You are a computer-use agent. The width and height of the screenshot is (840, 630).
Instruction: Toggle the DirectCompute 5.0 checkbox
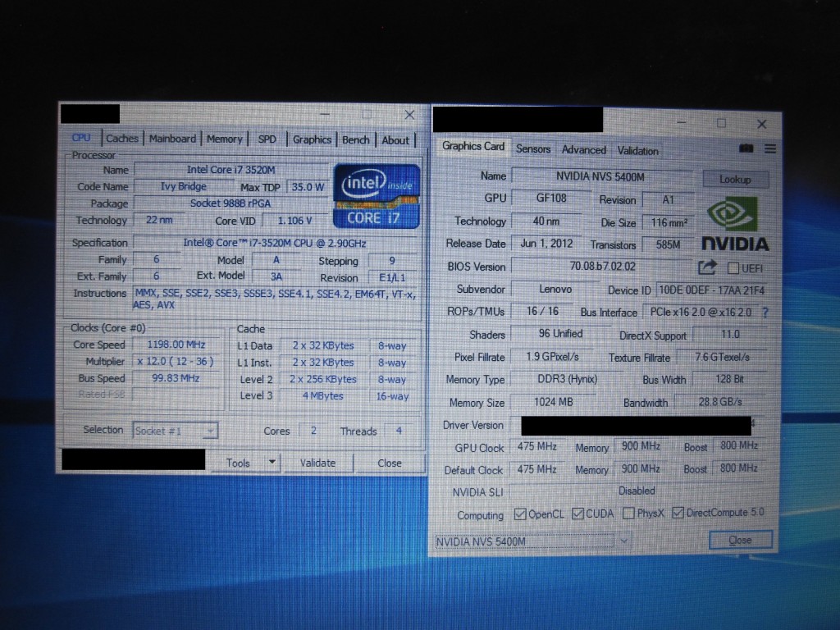(x=678, y=513)
